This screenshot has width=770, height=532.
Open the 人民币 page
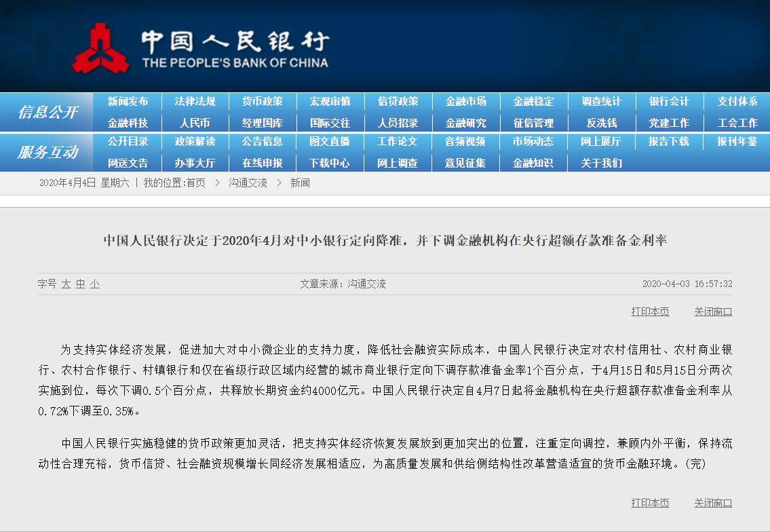(x=195, y=123)
